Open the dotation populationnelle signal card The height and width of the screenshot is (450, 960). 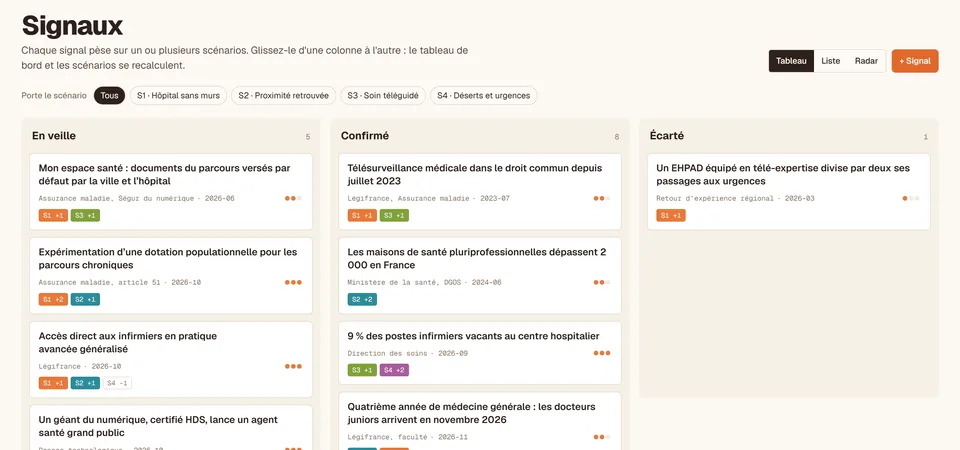point(171,276)
